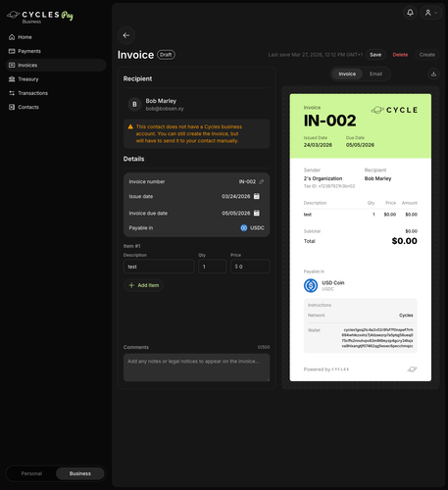Click the due date value 05/05/2026

[x=236, y=214]
